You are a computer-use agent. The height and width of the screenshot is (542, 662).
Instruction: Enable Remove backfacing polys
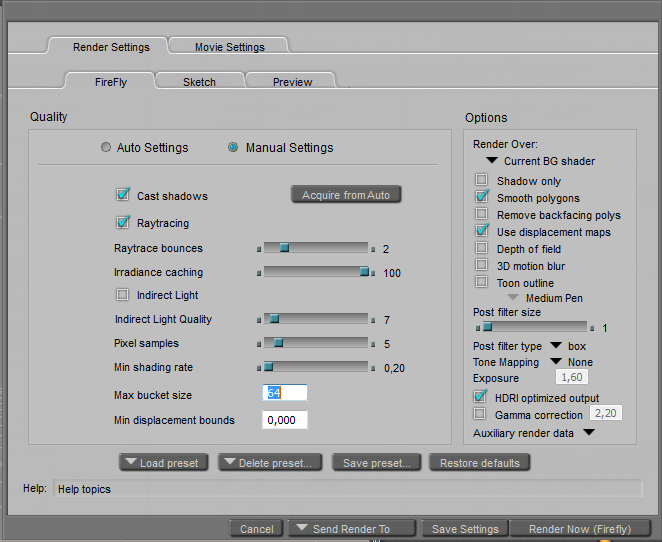(x=481, y=214)
